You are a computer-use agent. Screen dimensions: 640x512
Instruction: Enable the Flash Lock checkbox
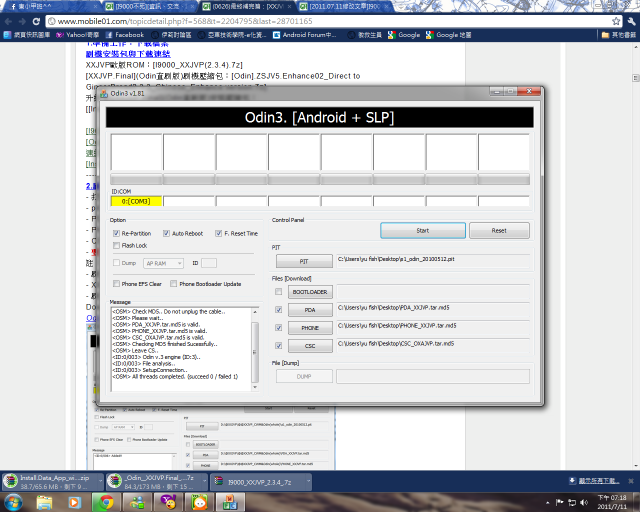[x=116, y=245]
